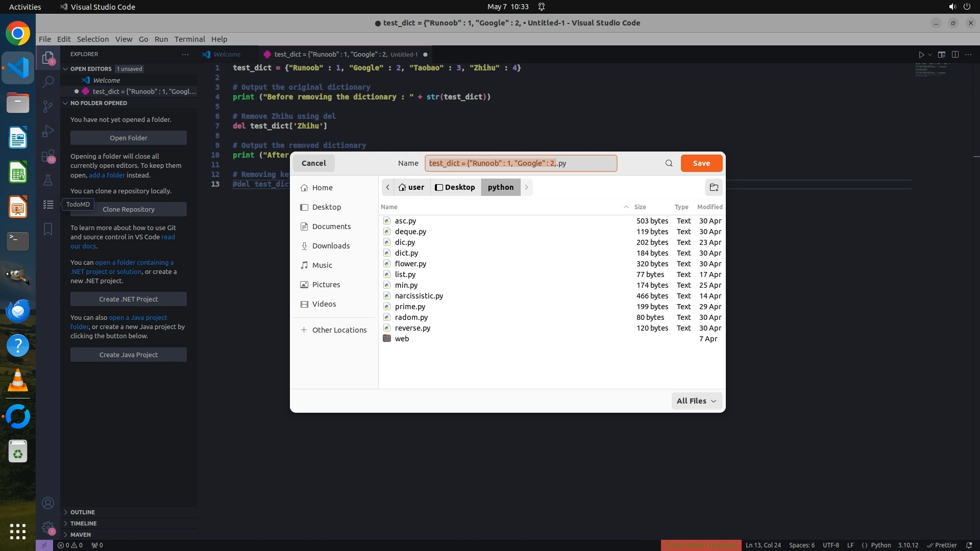Expand the TIMELINE section
This screenshot has width=980, height=551.
click(x=83, y=523)
